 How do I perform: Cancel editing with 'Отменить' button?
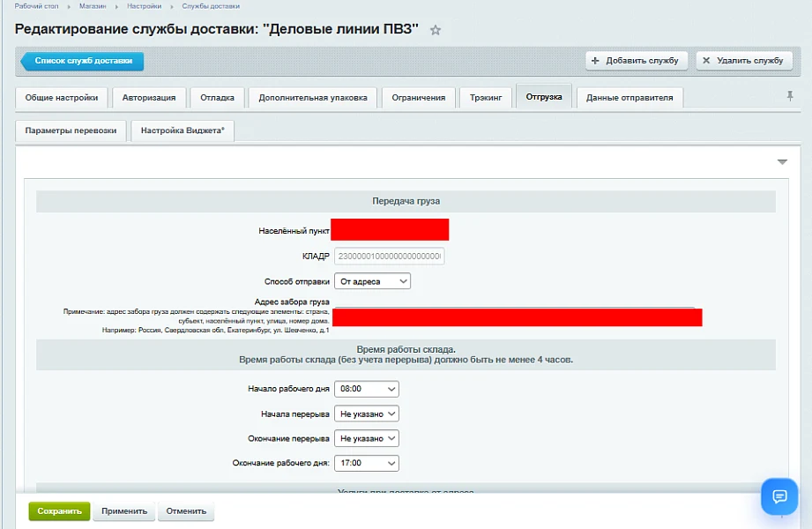click(x=186, y=511)
